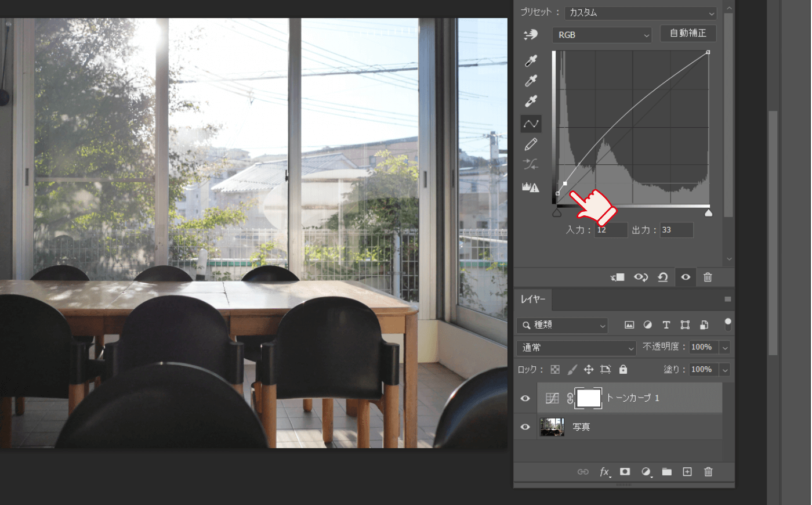Click the 塗り 100% field

[x=704, y=369]
